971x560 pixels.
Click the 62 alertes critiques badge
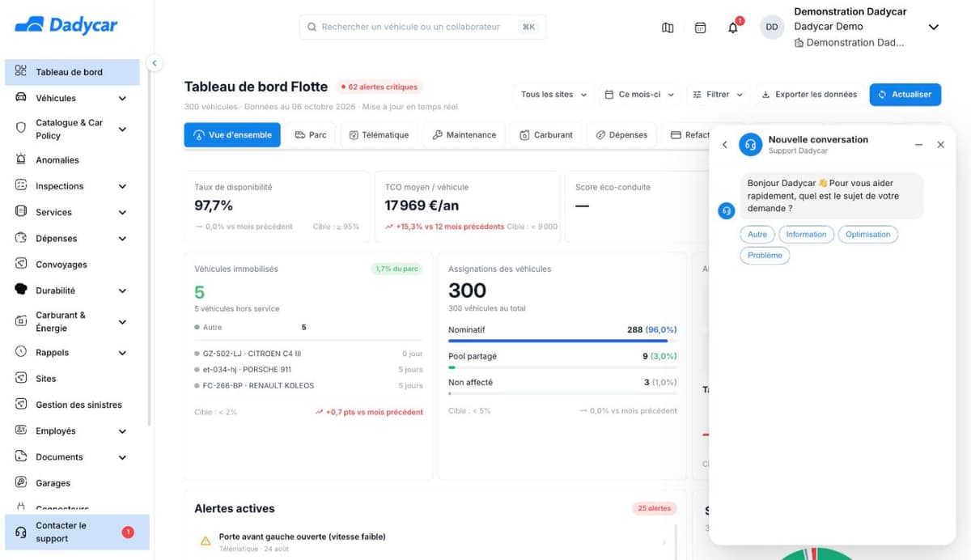(x=379, y=87)
